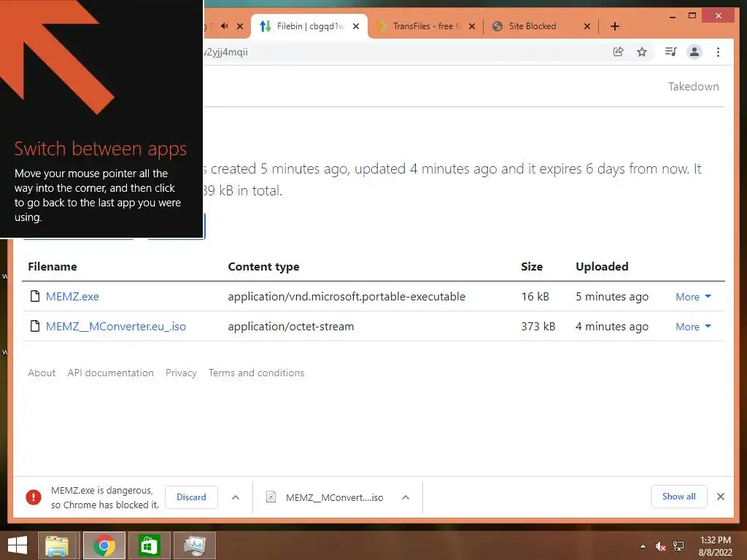Expand options arrow for the .iso download
747x560 pixels.
pyautogui.click(x=406, y=497)
